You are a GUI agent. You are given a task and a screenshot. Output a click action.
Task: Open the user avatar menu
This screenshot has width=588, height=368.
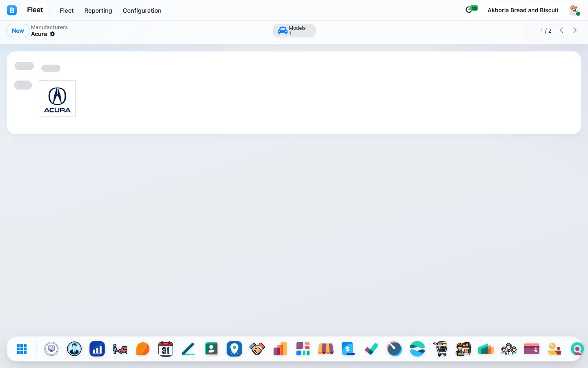click(x=574, y=10)
